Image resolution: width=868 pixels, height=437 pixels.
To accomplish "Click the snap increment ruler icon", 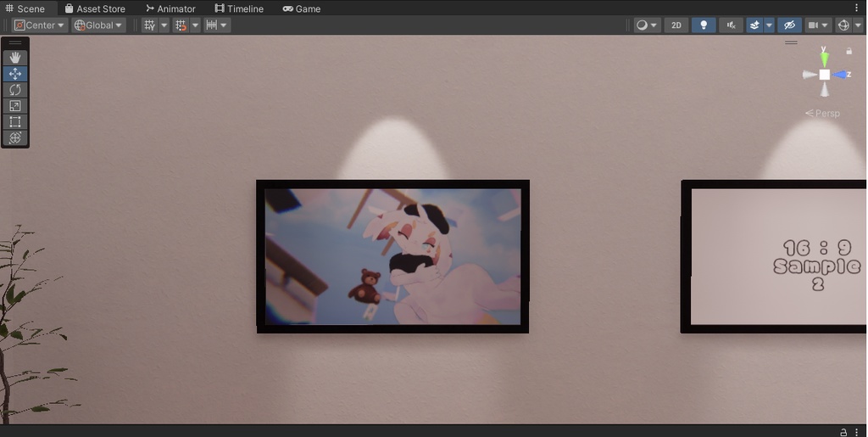I will pyautogui.click(x=211, y=25).
